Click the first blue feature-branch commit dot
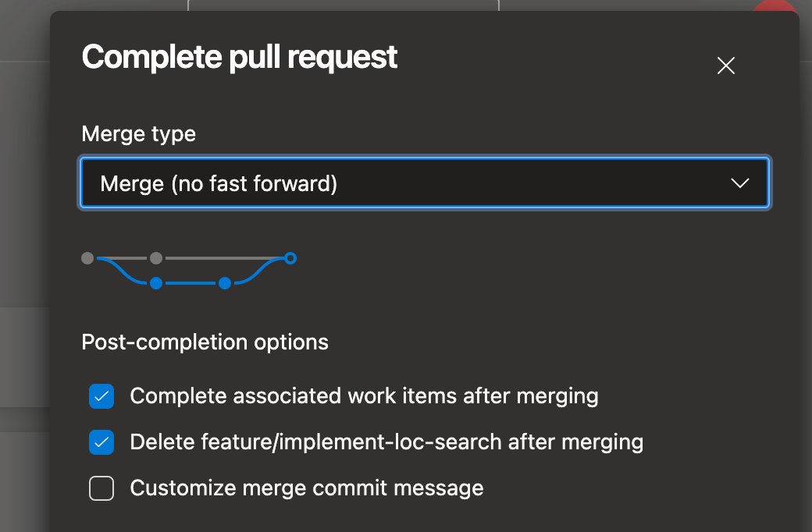The height and width of the screenshot is (532, 812). (156, 282)
